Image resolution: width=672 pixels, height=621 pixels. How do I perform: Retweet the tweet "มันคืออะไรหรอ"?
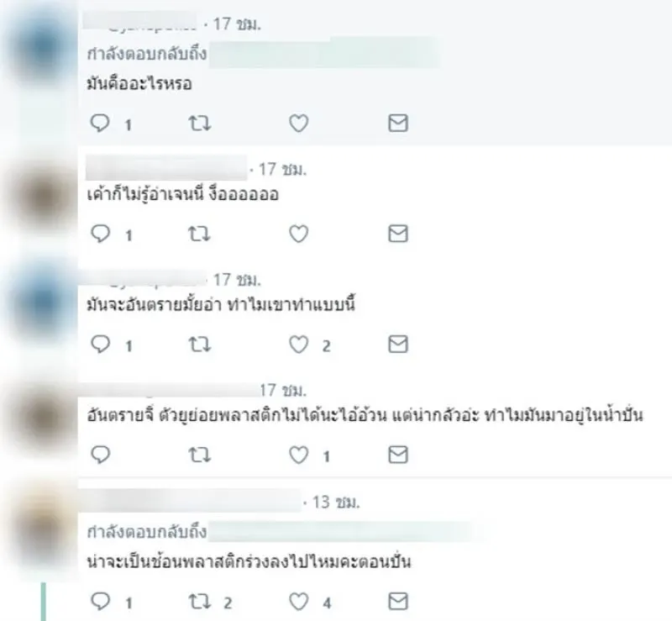(x=200, y=124)
